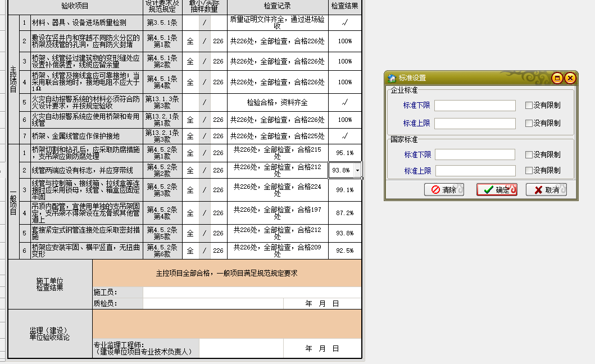Click the minimize icon of the 标准设置 dialog

click(x=557, y=79)
